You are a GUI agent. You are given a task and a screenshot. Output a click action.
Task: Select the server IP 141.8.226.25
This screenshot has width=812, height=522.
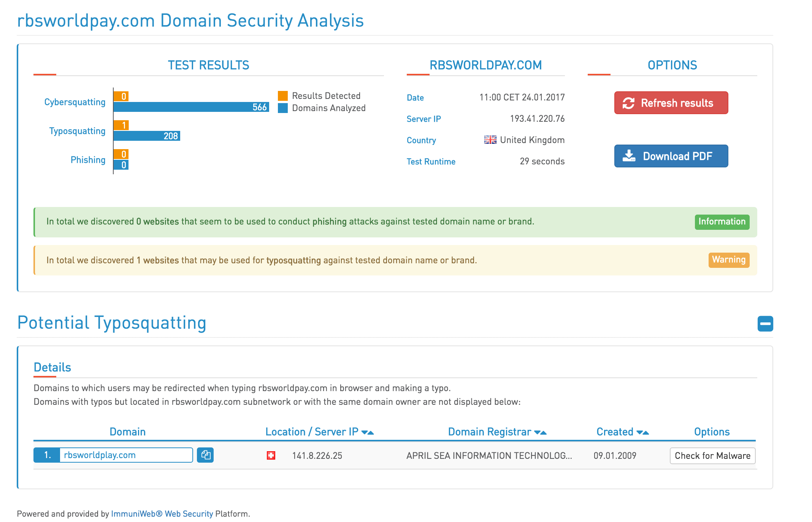[317, 456]
